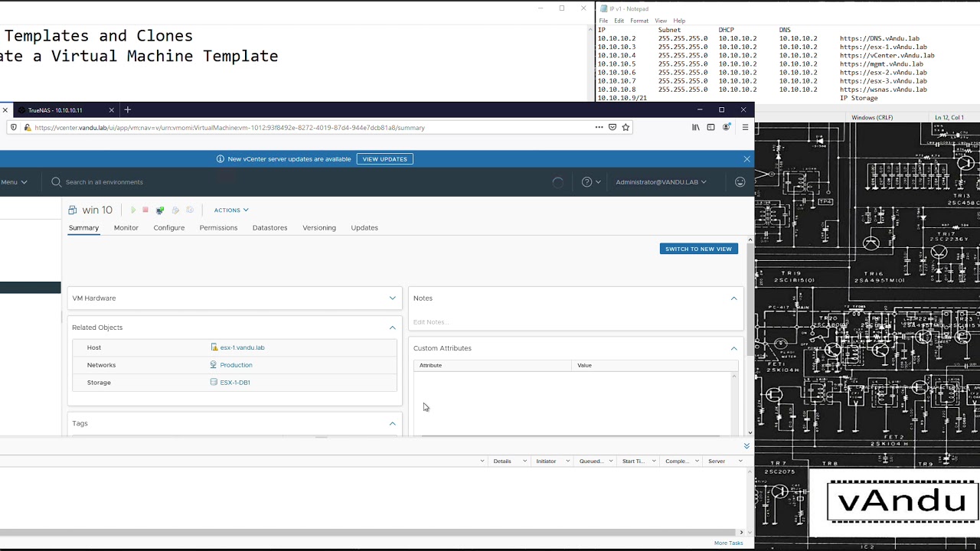The image size is (980, 551).
Task: Open the Format menu in Notepad
Action: [639, 21]
